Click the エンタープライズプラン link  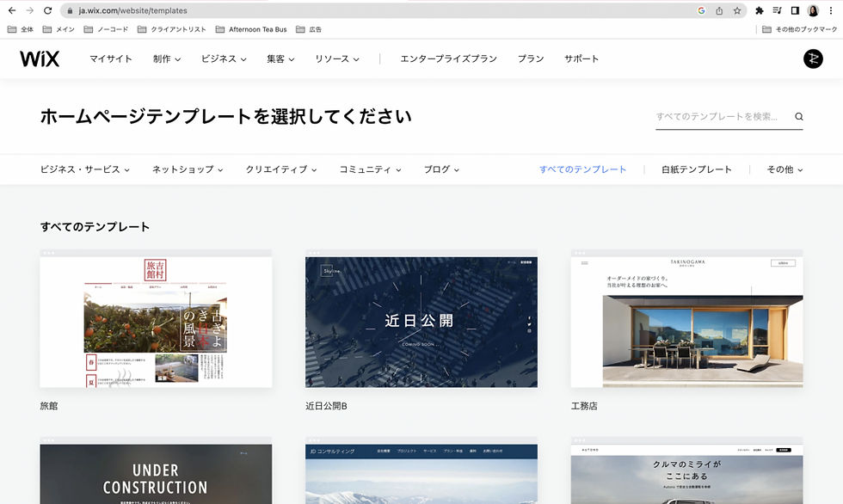[448, 58]
